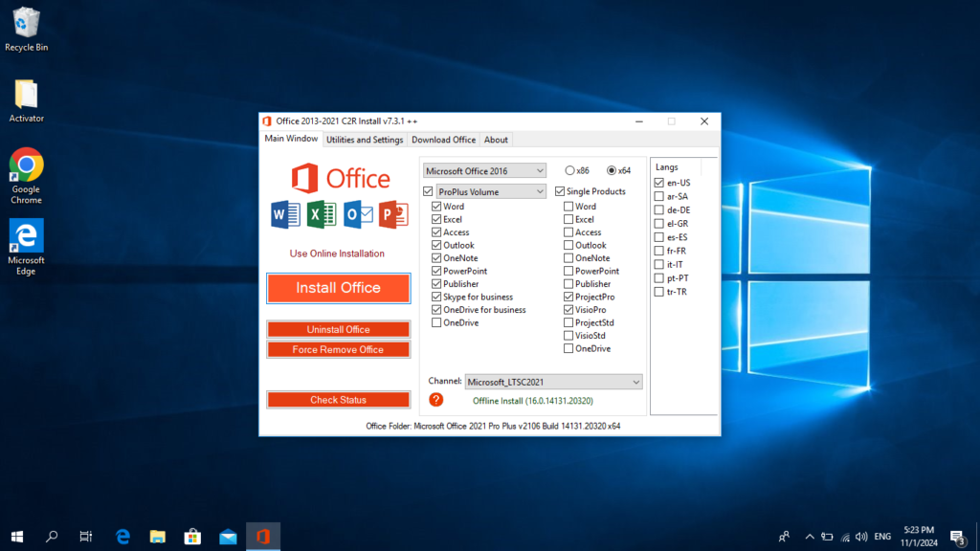Click the Office C2R Install taskbar icon

[263, 537]
